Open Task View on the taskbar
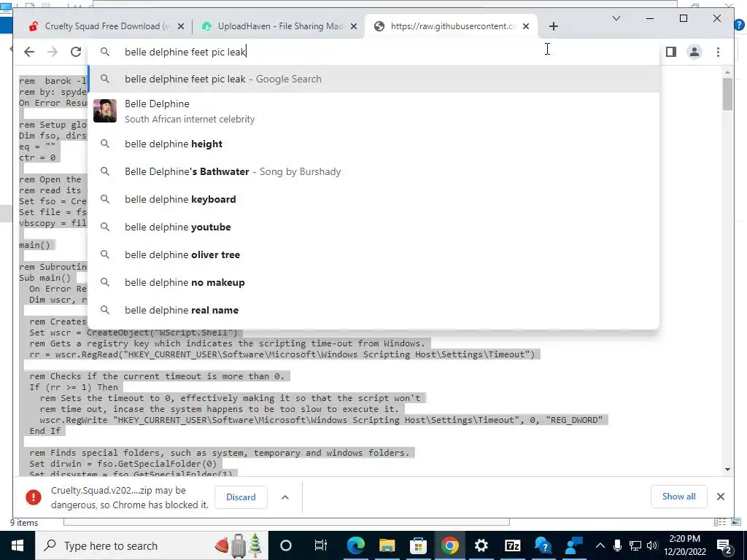747x560 pixels. [321, 545]
